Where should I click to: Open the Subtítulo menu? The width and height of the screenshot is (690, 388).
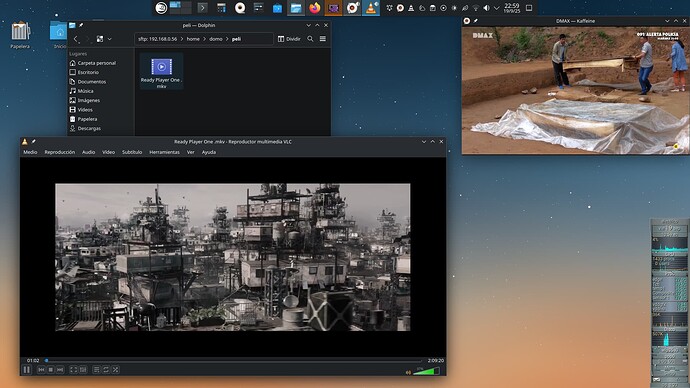[x=132, y=152]
